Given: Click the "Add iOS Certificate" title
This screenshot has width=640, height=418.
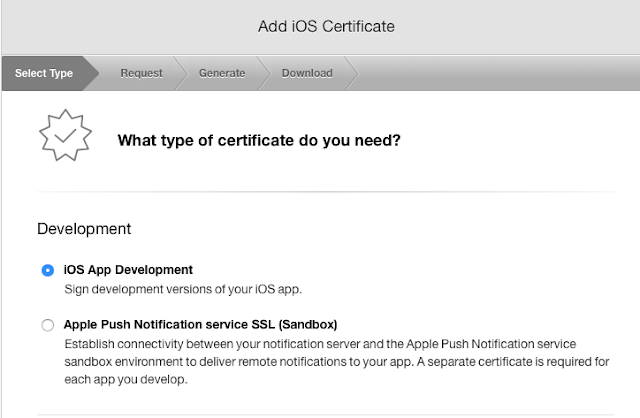Looking at the screenshot, I should coord(326,26).
